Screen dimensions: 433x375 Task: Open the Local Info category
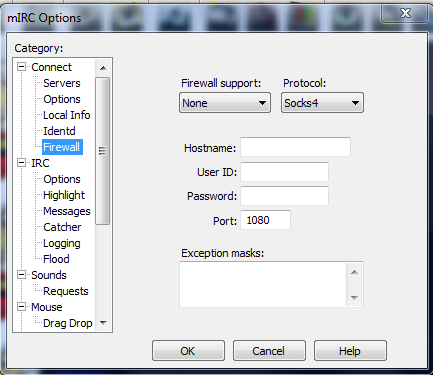click(x=67, y=115)
